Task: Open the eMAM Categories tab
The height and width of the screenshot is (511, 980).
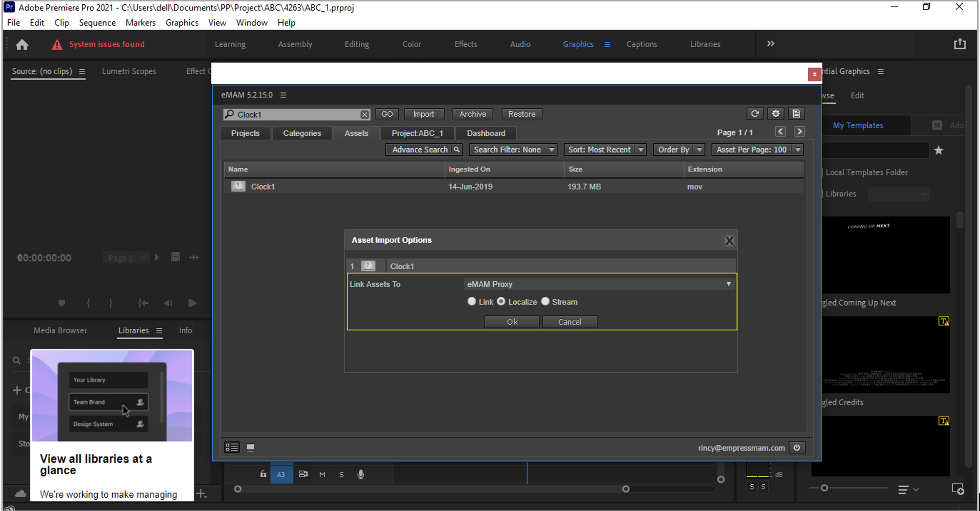Action: coord(302,133)
